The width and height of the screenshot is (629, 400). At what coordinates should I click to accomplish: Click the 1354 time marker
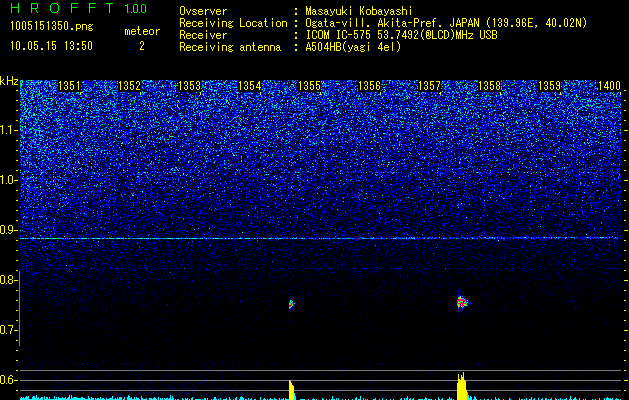click(x=250, y=86)
